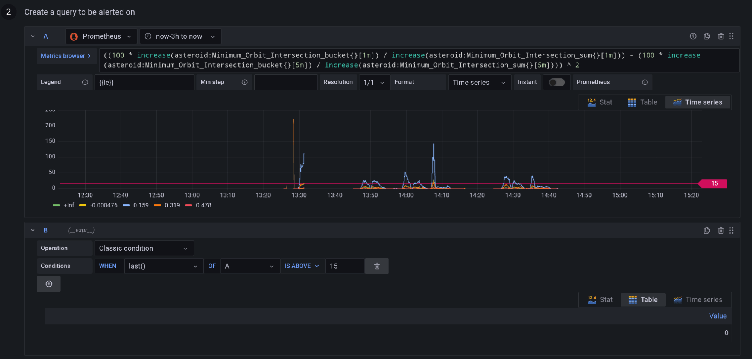Click the Prometheus info icon in options row
Viewport: 752px width, 360px height.
coord(645,82)
